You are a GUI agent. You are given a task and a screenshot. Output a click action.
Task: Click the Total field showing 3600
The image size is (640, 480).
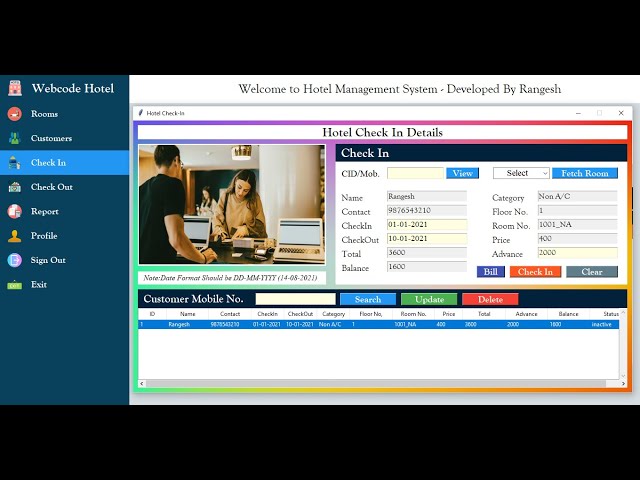pos(427,253)
